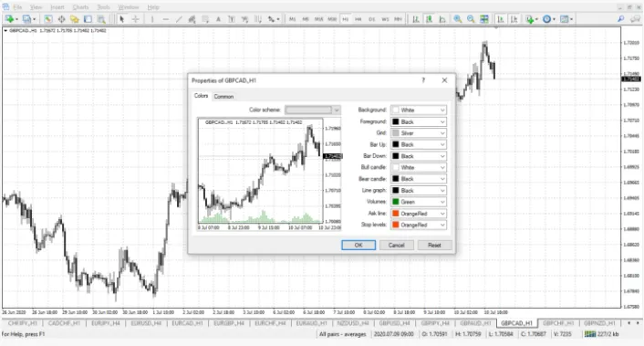Open the Grid color dropdown

[x=419, y=133]
